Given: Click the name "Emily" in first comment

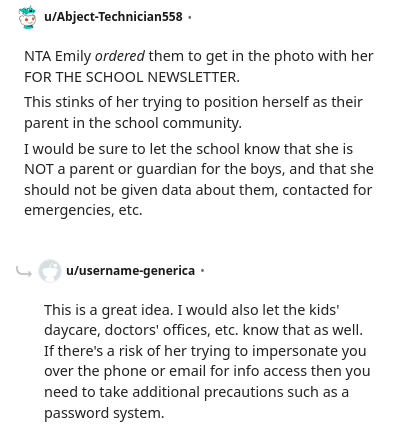Looking at the screenshot, I should click(x=73, y=56).
